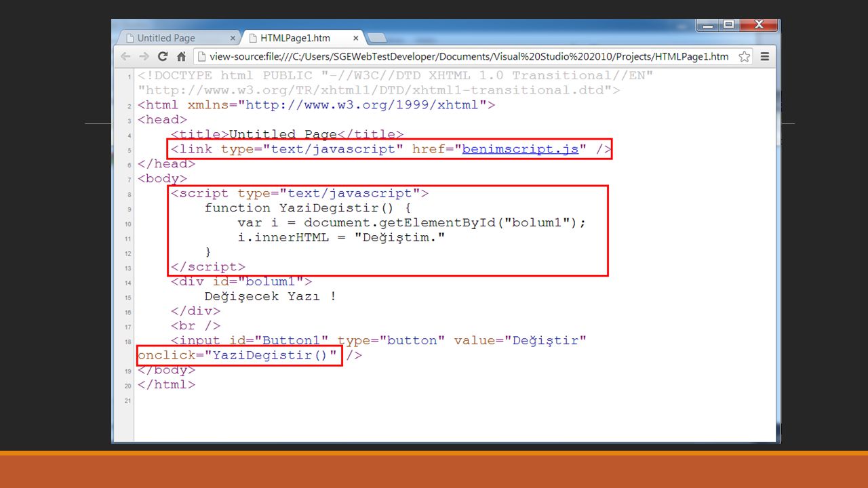The height and width of the screenshot is (488, 868).
Task: Click the text document.getElementById("bolum1")
Action: [440, 222]
